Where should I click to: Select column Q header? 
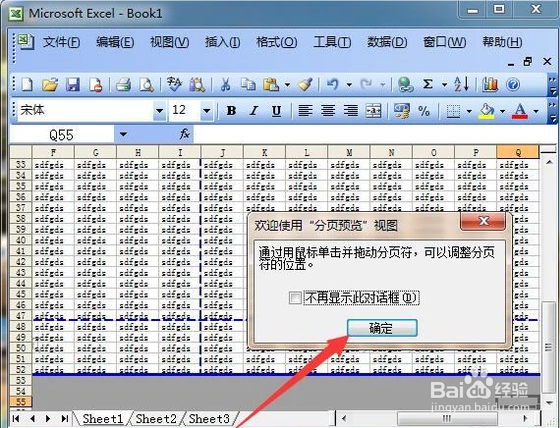pyautogui.click(x=518, y=153)
